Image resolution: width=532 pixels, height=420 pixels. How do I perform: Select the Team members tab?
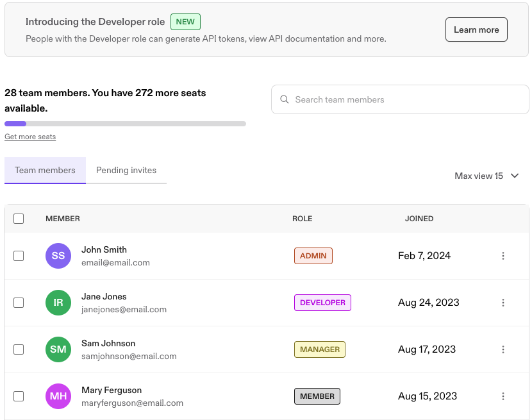point(45,171)
